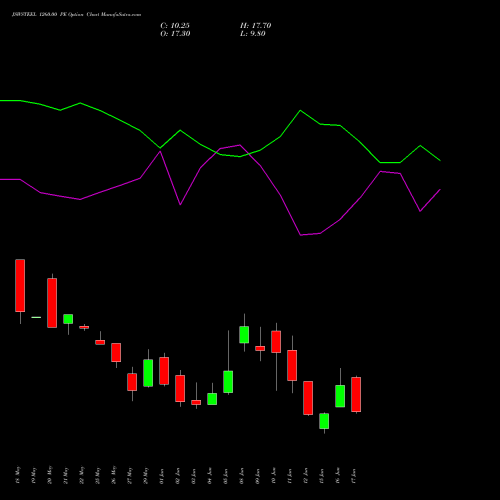Screen dimensions: 500x500
Task: Click the low value L: 9.80
Action: coord(253,34)
